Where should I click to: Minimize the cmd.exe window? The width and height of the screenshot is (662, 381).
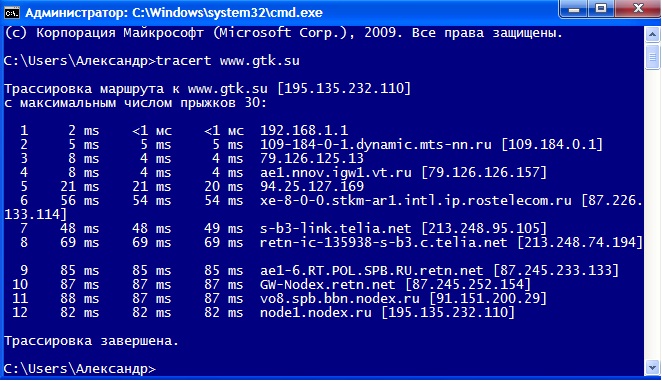tap(574, 8)
